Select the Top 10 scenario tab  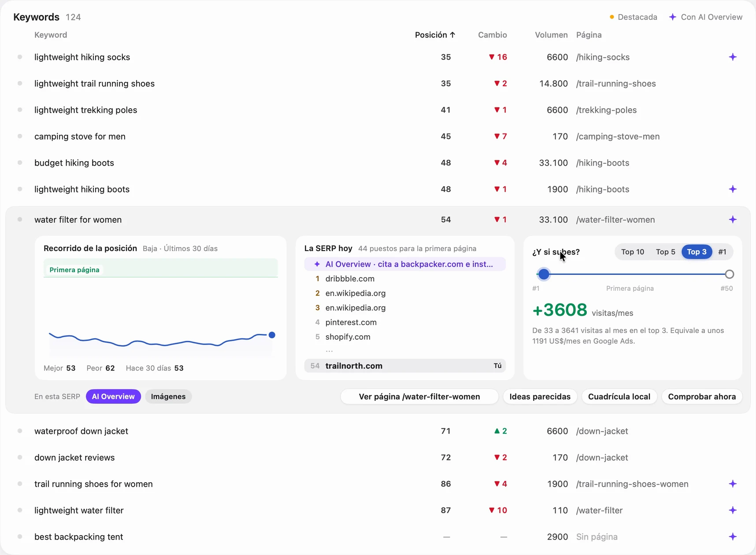[632, 252]
